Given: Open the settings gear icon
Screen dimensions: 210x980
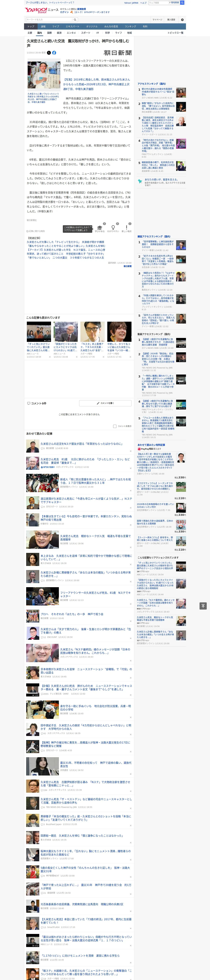Looking at the screenshot, I should tap(182, 19).
